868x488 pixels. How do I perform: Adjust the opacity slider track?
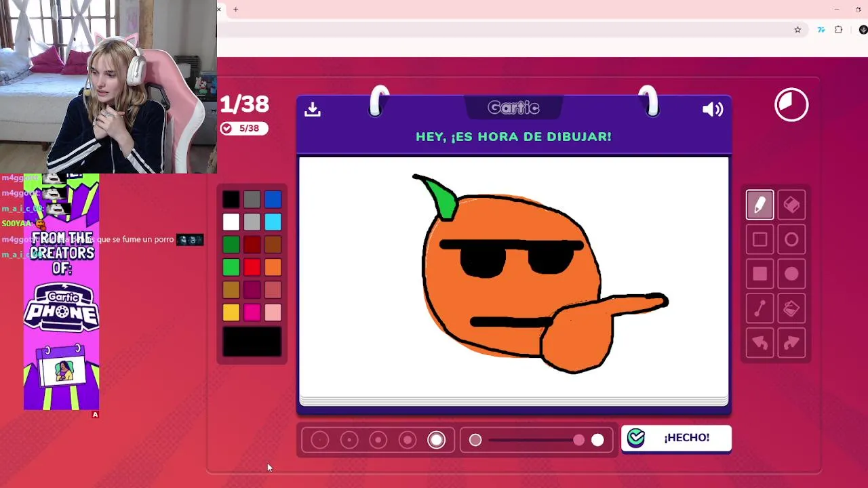point(536,441)
